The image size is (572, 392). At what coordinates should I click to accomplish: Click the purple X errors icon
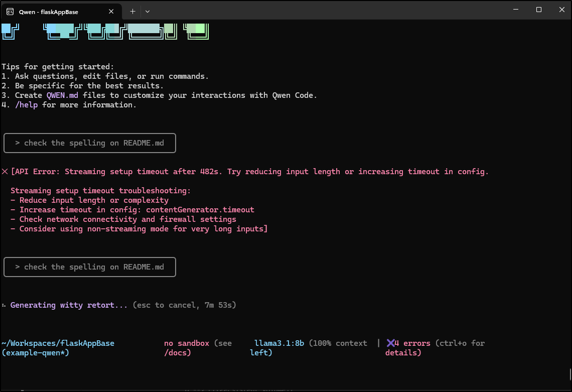click(x=391, y=343)
